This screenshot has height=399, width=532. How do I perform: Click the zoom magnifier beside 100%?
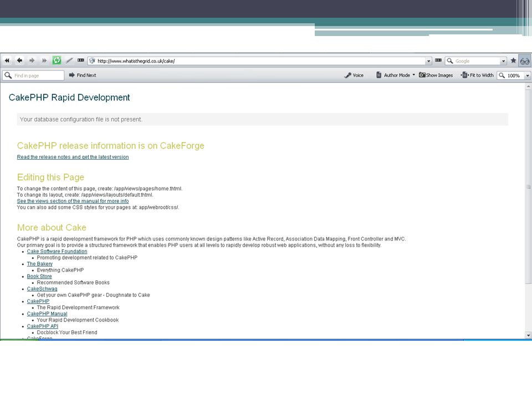coord(502,75)
